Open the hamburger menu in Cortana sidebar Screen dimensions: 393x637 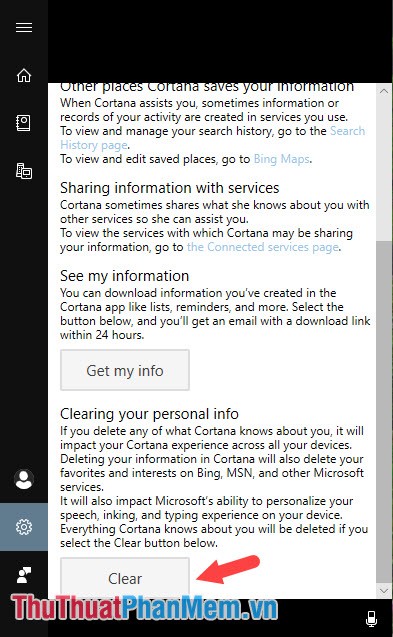coord(24,27)
